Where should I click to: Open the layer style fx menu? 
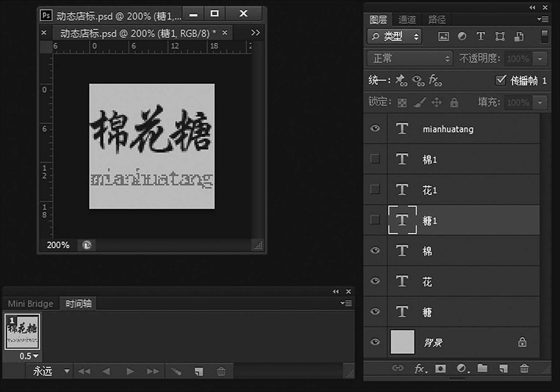pos(420,368)
